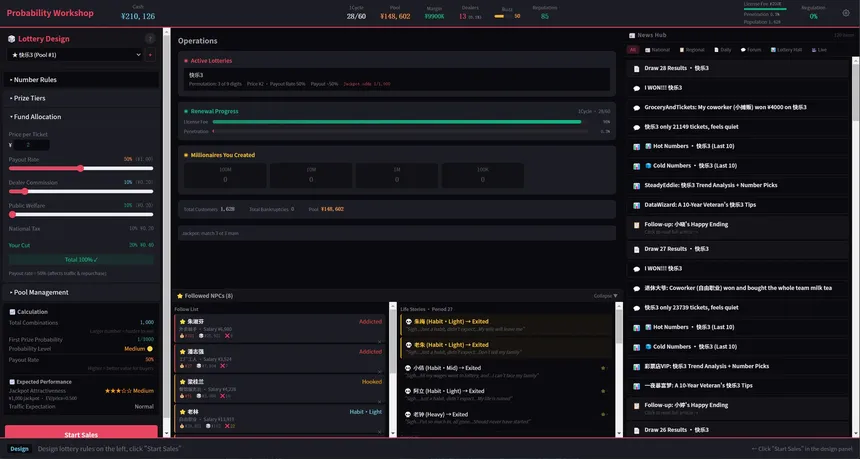This screenshot has height=459, width=860.
Task: Switch to the Daily news tab
Action: click(x=723, y=50)
